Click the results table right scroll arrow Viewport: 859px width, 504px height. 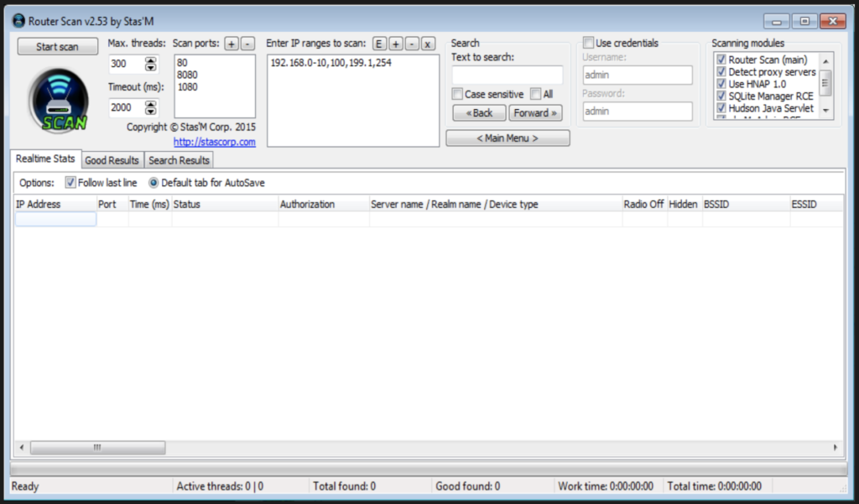point(836,448)
